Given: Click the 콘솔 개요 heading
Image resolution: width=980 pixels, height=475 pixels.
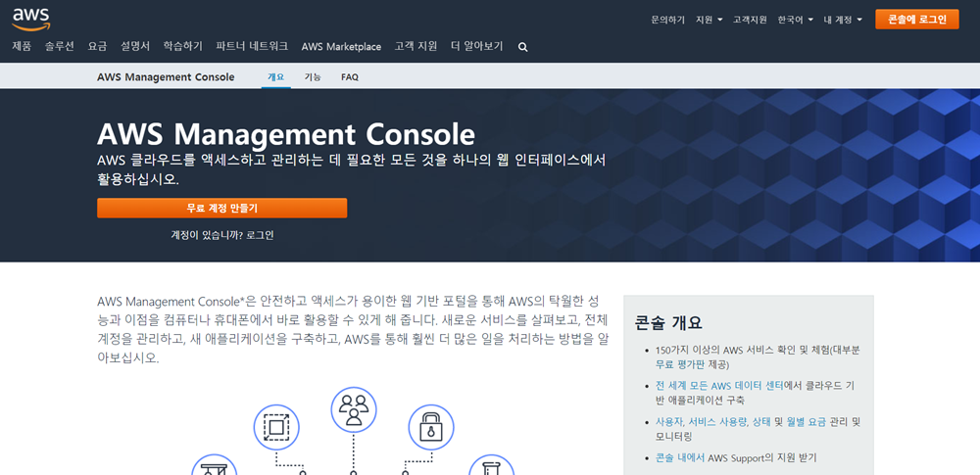Looking at the screenshot, I should 668,322.
